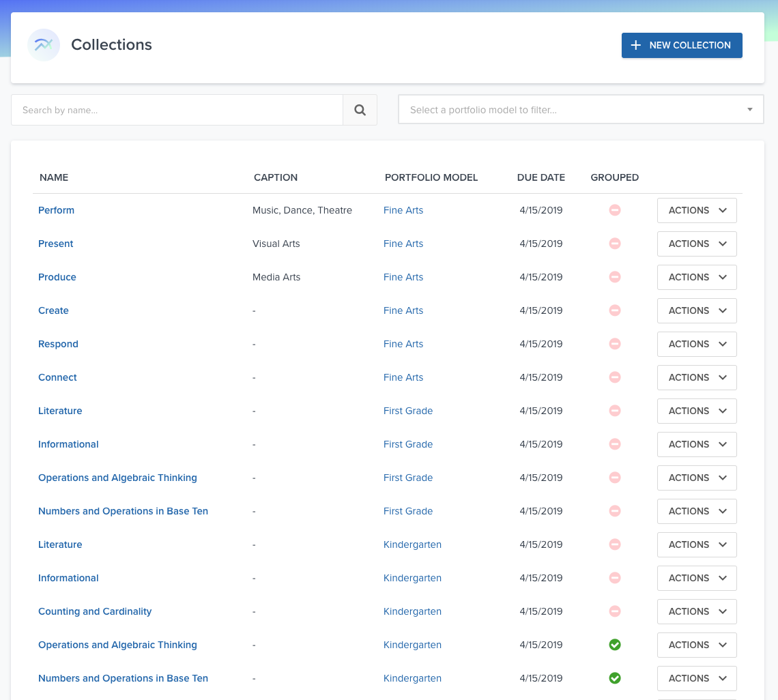Click the magnifying glass search icon

coord(360,110)
